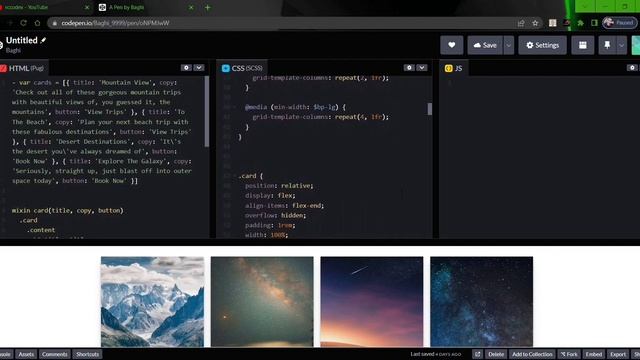The image size is (640, 360).
Task: Click the mountain card image
Action: pos(152,302)
